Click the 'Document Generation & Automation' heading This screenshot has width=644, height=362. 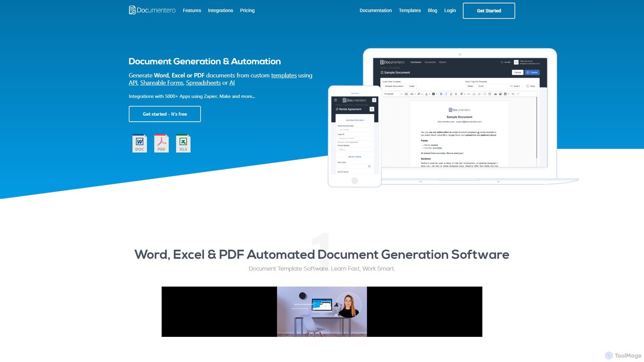tap(205, 61)
